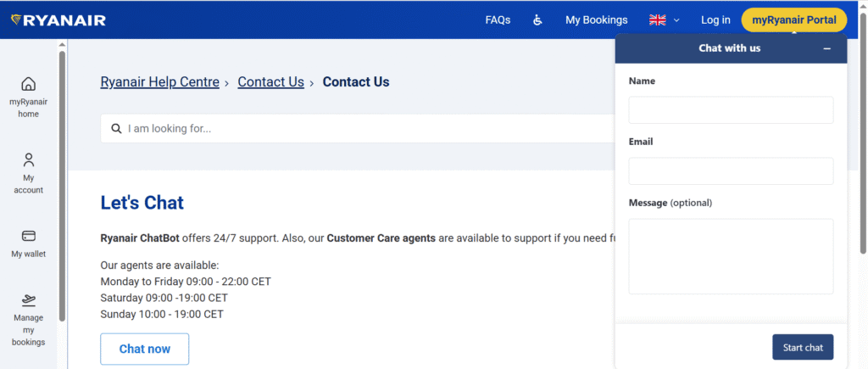Screen dimensions: 868x369
Task: Click 'Our agents are available:' text
Action: pos(159,266)
